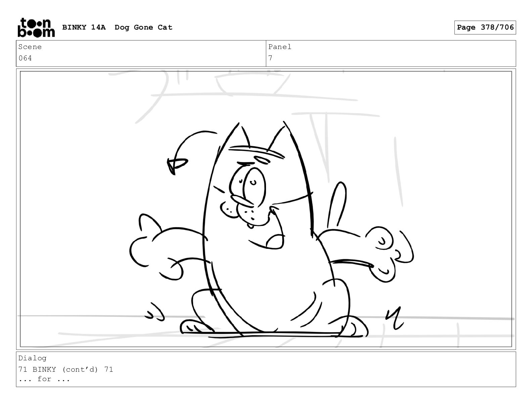This screenshot has height=411, width=532.
Task: Click the 'Scene' field label
Action: [30, 47]
